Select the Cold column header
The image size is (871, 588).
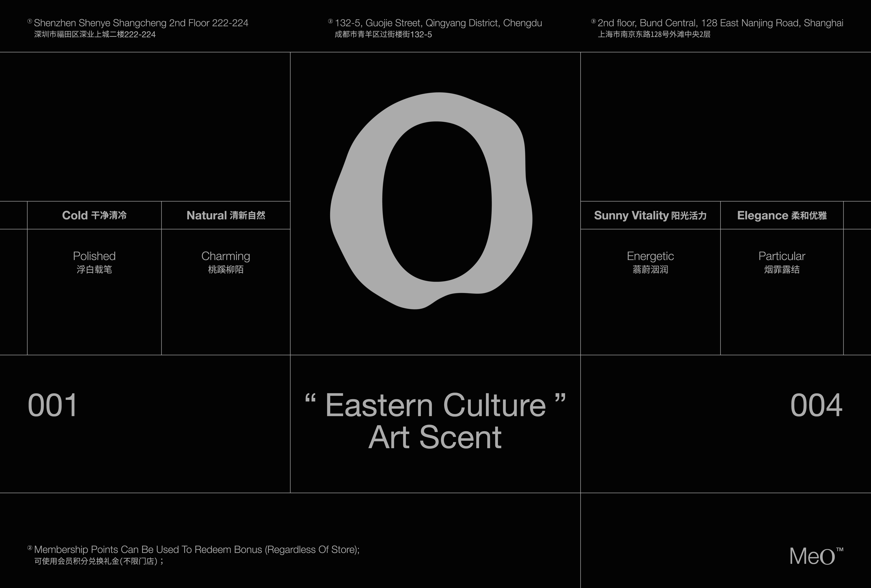[x=95, y=215]
